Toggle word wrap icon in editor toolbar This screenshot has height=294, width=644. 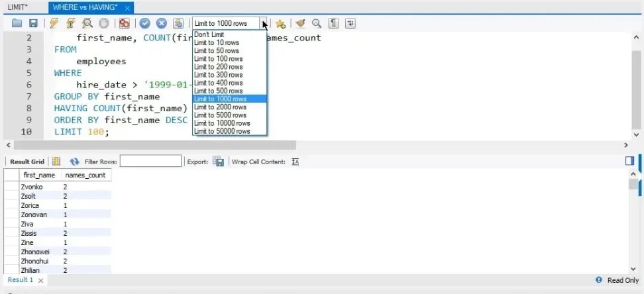click(350, 23)
